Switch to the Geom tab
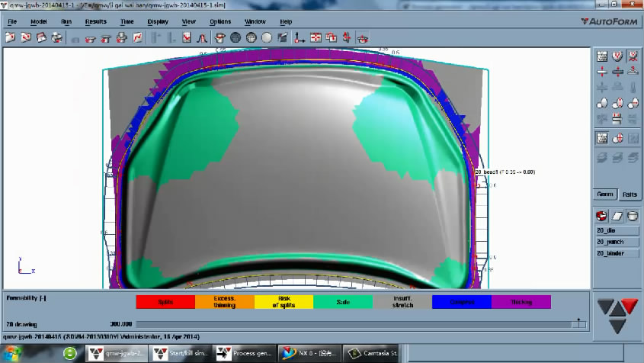The image size is (644, 363). click(605, 194)
